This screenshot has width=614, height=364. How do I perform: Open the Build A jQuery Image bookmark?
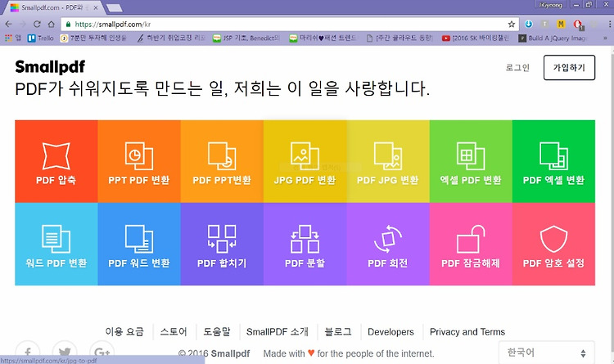(x=553, y=38)
